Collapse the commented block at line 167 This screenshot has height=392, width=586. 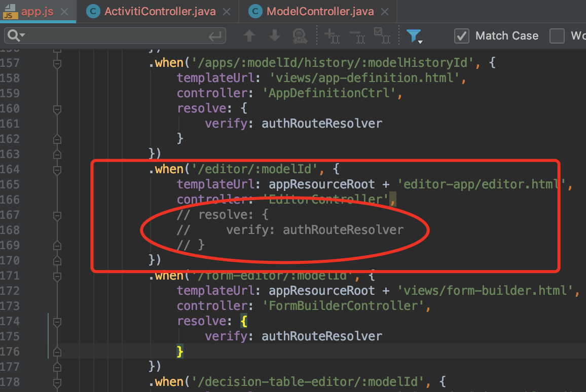[x=57, y=216]
